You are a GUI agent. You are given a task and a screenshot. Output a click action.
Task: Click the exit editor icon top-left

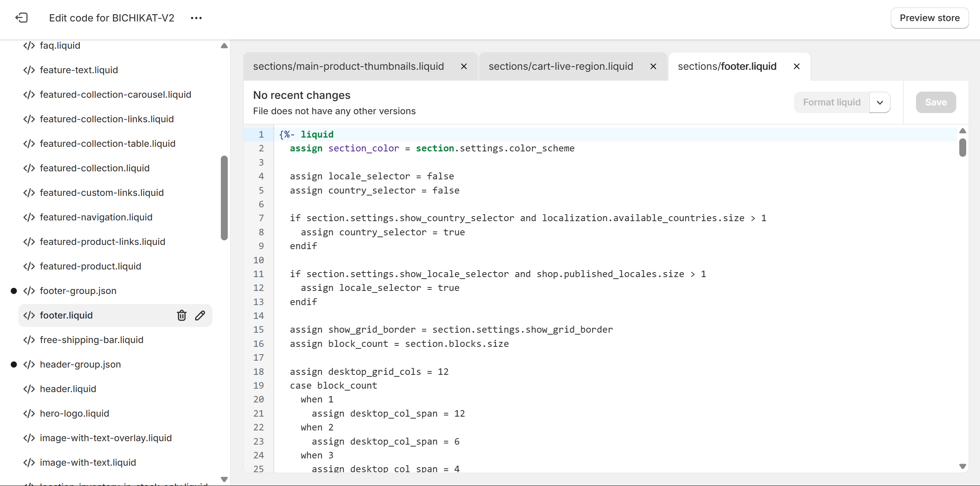22,18
